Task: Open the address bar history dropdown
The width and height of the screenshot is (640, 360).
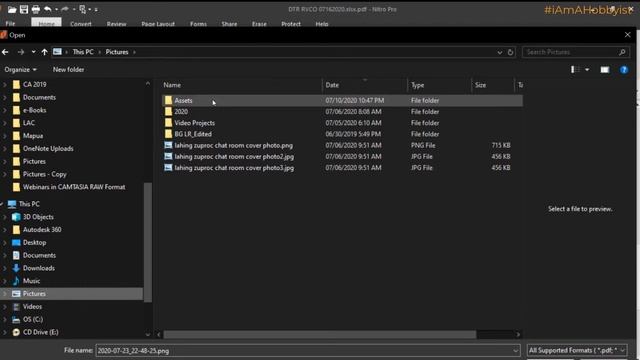Action: click(x=500, y=52)
